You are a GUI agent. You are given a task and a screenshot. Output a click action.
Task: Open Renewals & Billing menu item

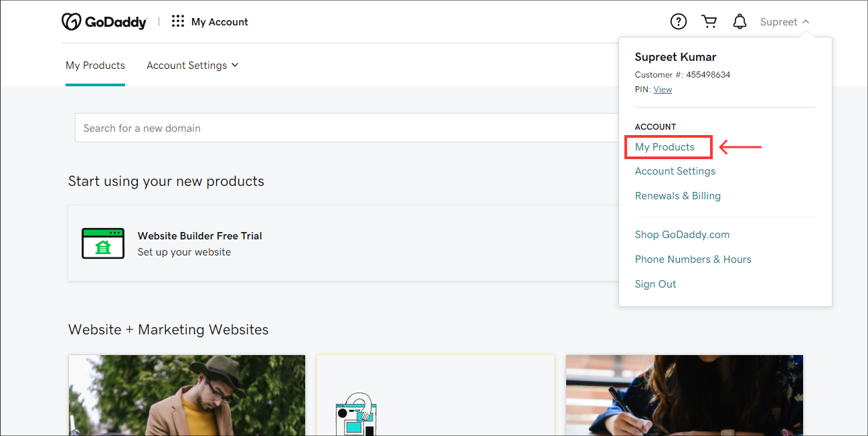(678, 196)
